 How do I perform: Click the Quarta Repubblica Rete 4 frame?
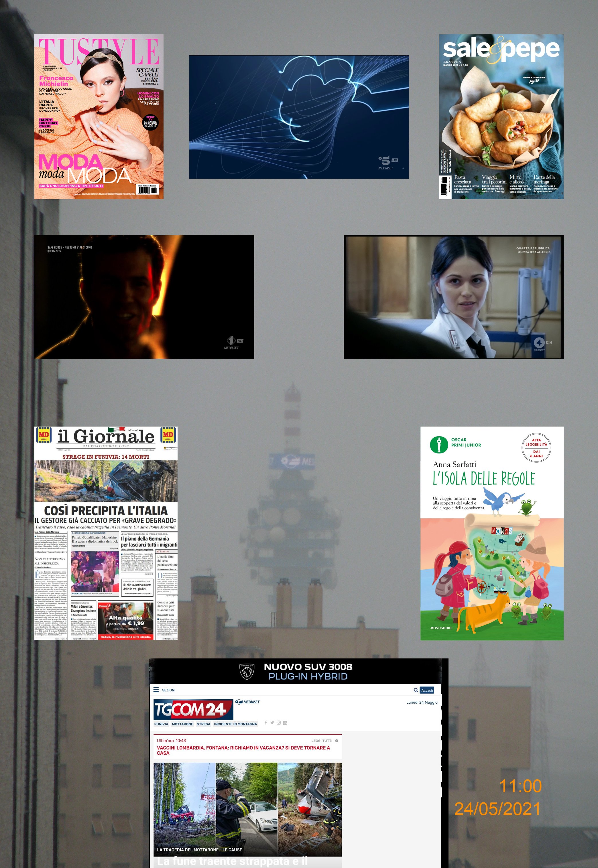pyautogui.click(x=453, y=297)
